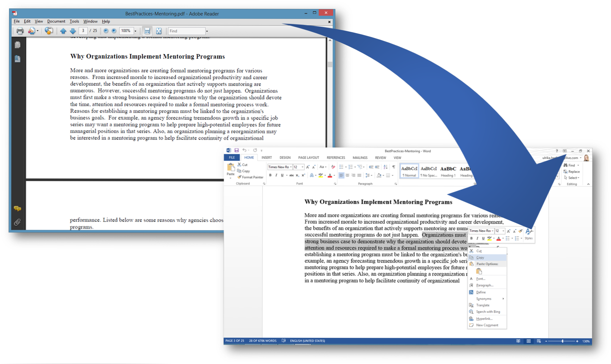Toggle Bold in the Word ribbon Font group
The image size is (611, 364).
[x=270, y=175]
